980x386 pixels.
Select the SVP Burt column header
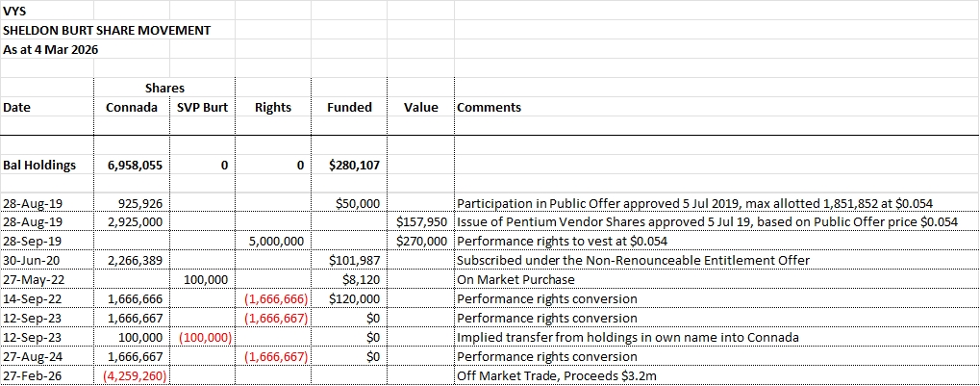(x=202, y=107)
